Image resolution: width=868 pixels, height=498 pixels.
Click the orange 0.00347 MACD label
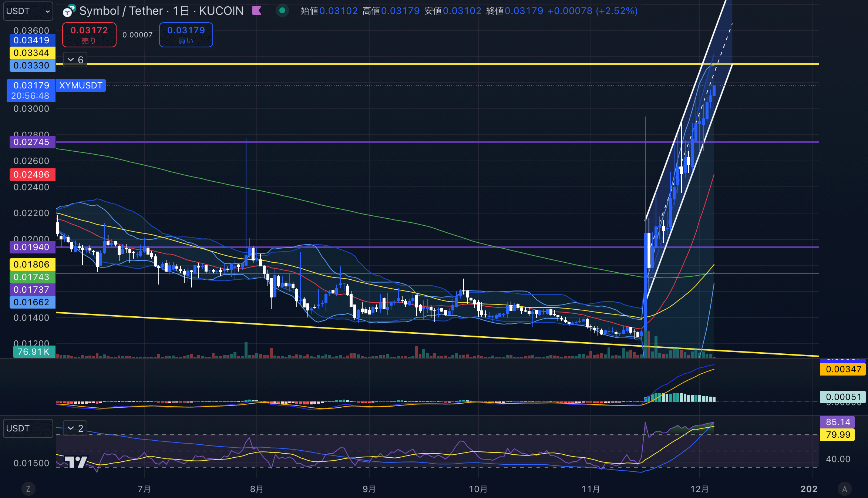[x=843, y=369]
